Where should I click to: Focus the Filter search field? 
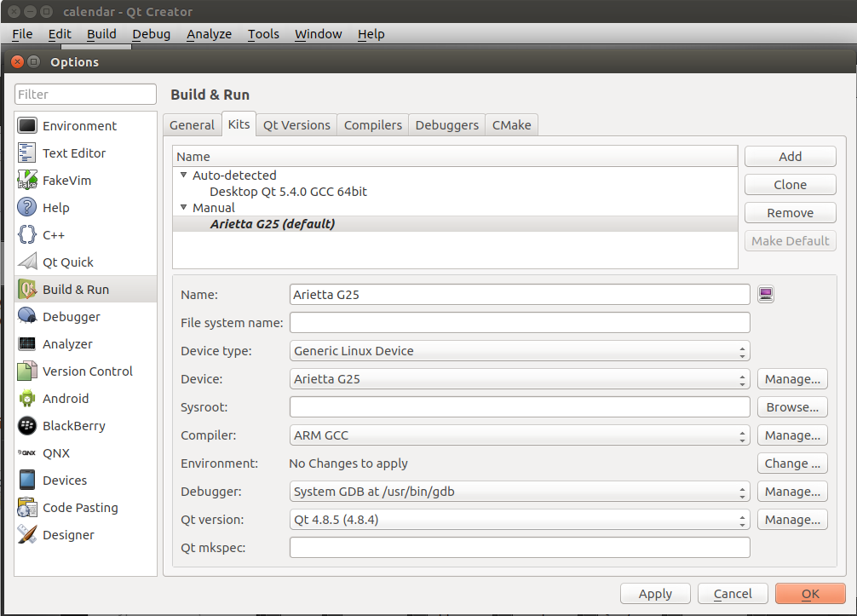point(85,94)
